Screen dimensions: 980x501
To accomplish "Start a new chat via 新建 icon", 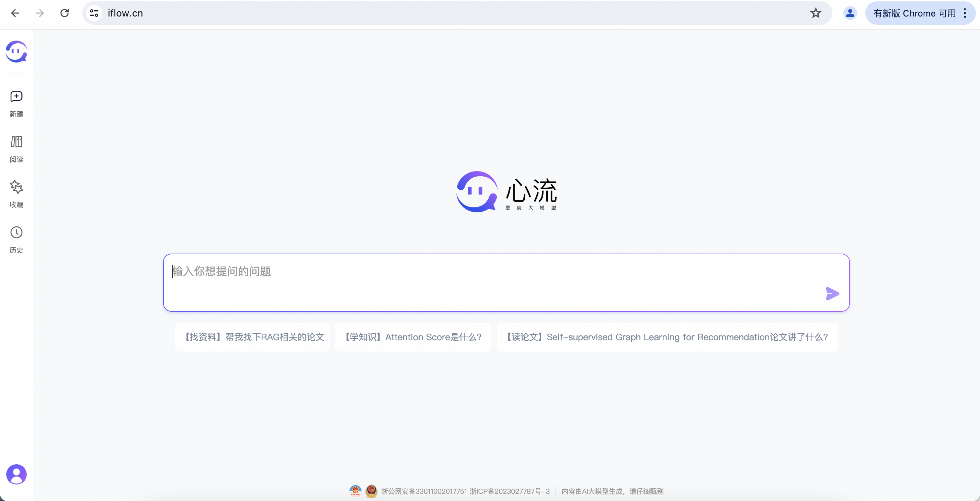I will (16, 97).
